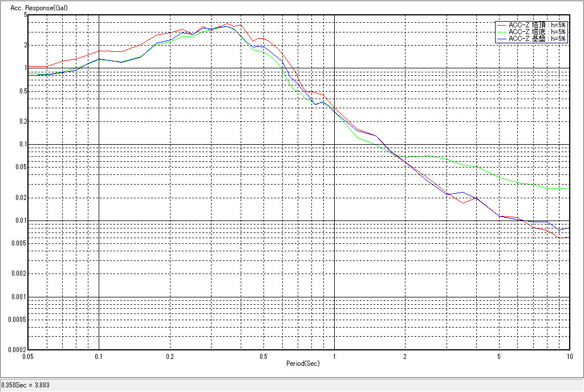This screenshot has height=392, width=584.
Task: Click the 0.05 tick on the period axis
Action: click(28, 356)
